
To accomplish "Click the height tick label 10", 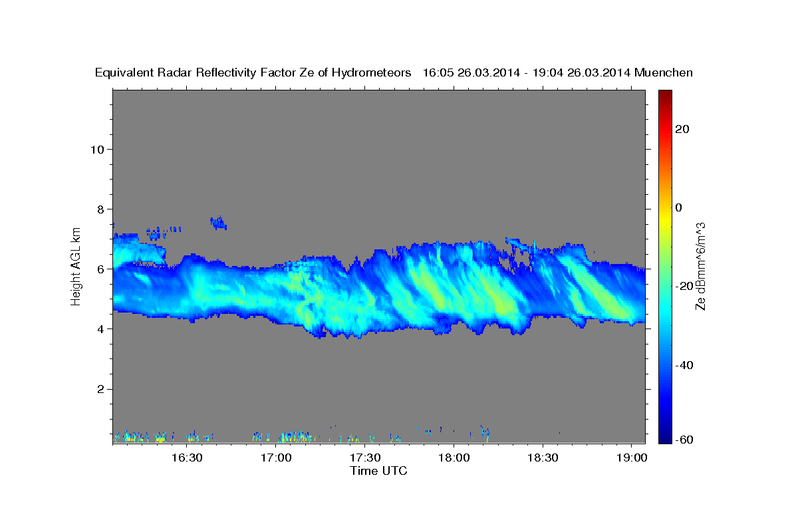I will [x=96, y=149].
